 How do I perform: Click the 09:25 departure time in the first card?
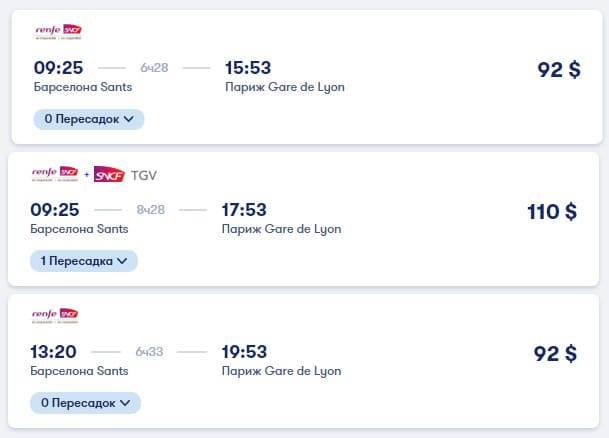59,68
